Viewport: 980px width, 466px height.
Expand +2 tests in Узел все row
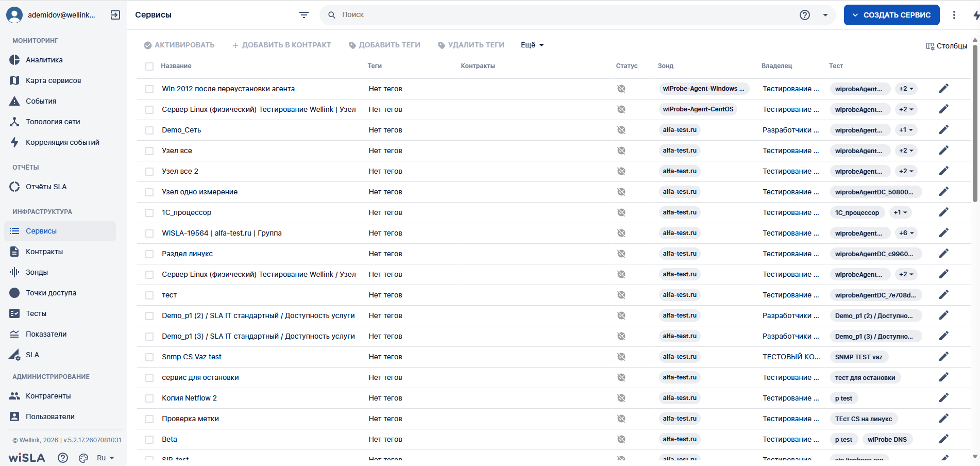[x=906, y=151]
